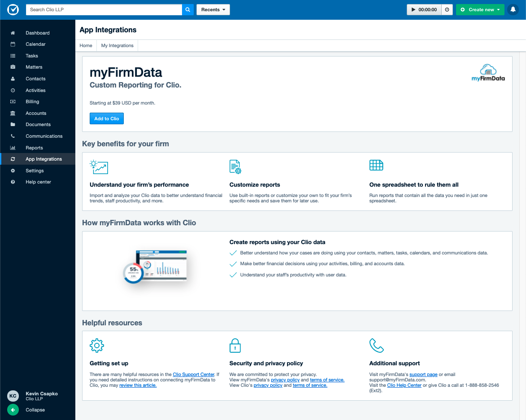Open Clio's terms of service link
The image size is (526, 420).
310,385
